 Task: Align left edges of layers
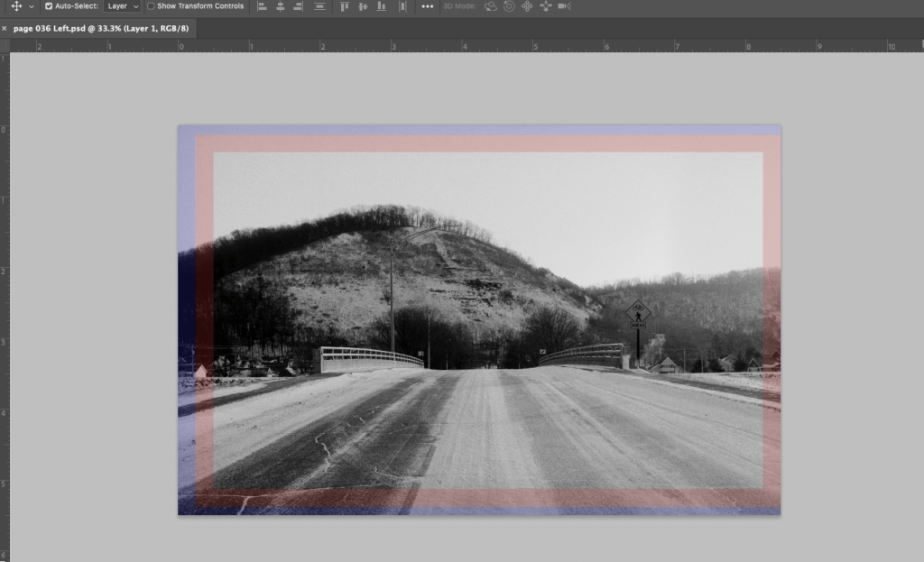coord(262,6)
